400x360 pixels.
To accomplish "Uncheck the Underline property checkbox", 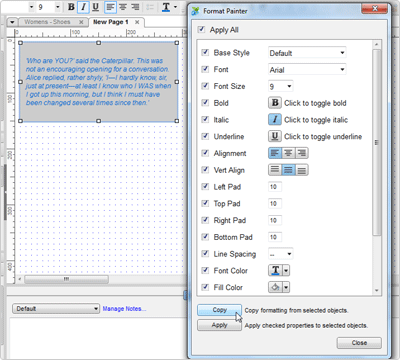I will point(205,136).
